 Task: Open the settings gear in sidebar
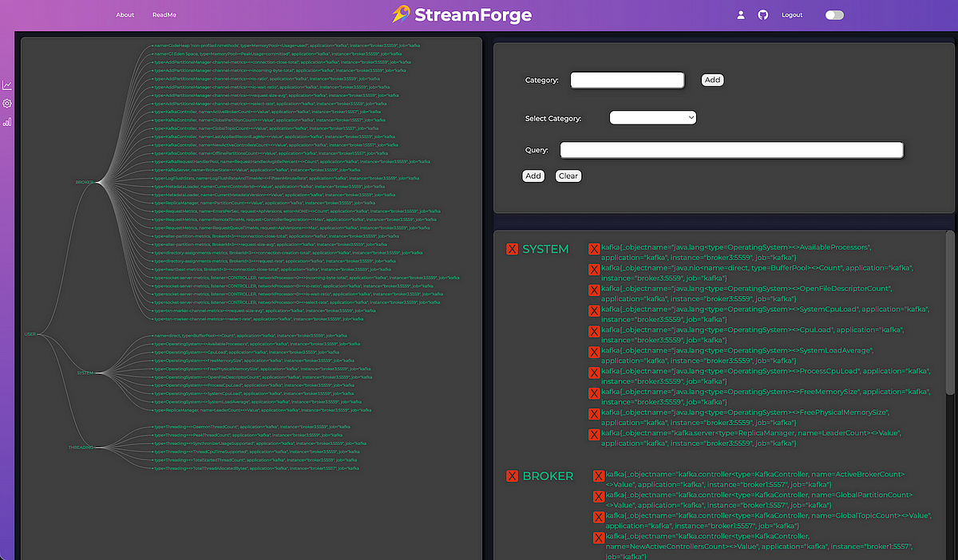point(7,104)
